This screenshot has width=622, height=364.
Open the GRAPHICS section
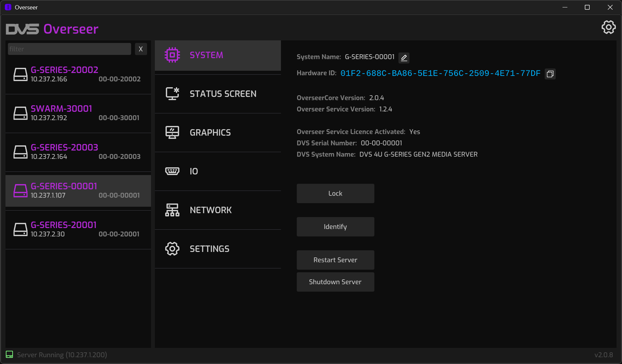point(210,133)
